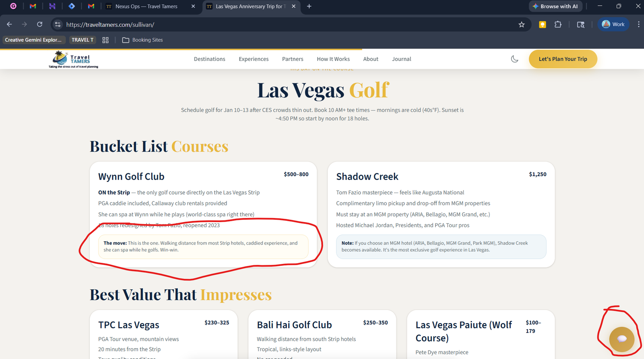Click the Shadow Creek 'Note:' info box
Screen dimensions: 644x359
coord(441,247)
